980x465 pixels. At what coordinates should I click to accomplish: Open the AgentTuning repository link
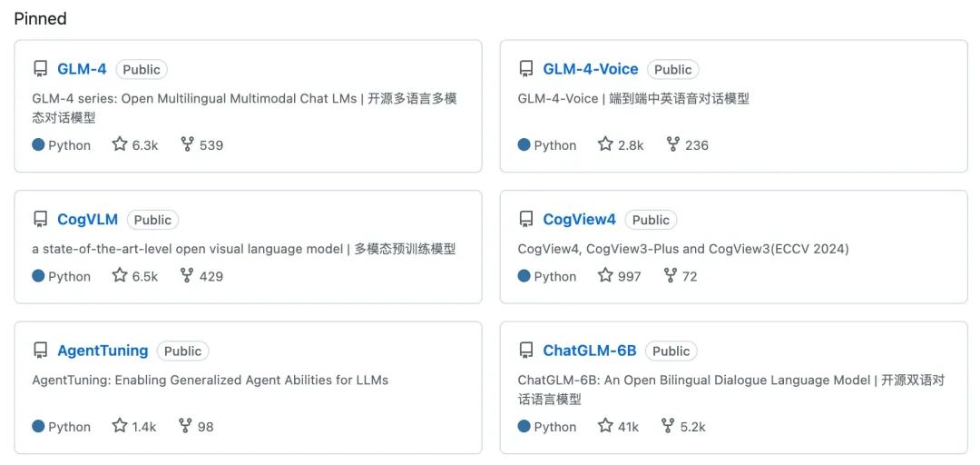pyautogui.click(x=103, y=351)
